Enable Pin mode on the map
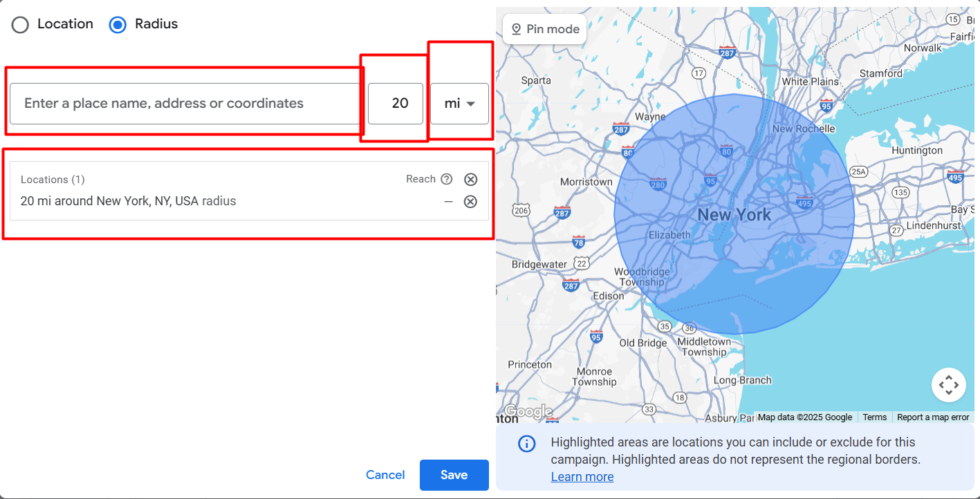The image size is (980, 499). point(544,29)
